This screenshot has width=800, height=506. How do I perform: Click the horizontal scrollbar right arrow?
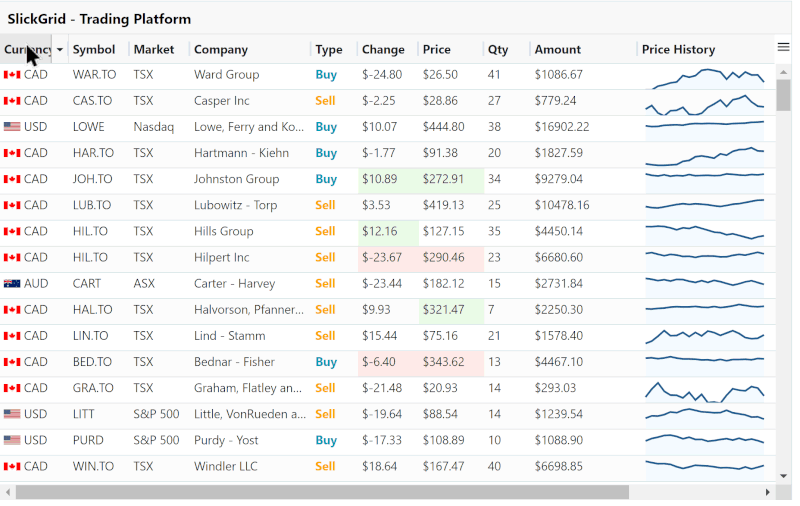767,492
